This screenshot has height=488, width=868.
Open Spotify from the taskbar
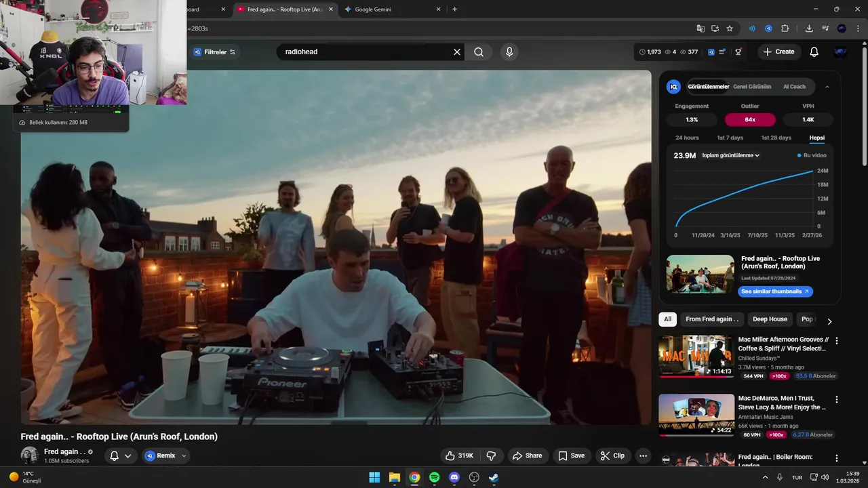(x=435, y=477)
